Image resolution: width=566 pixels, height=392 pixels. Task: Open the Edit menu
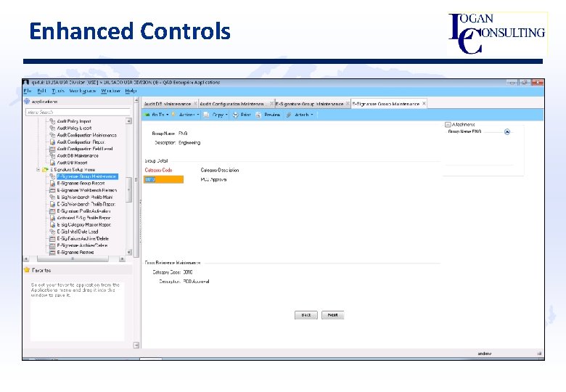click(42, 91)
